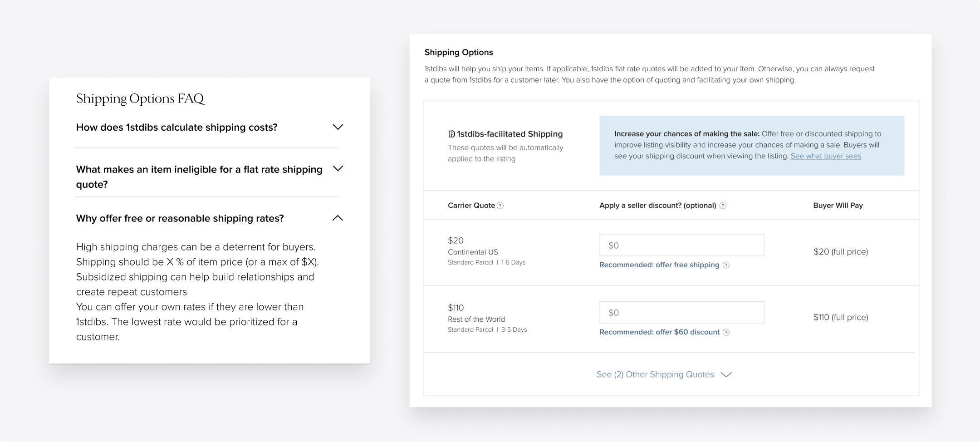Open the Carrier Quote help icon

(x=500, y=206)
